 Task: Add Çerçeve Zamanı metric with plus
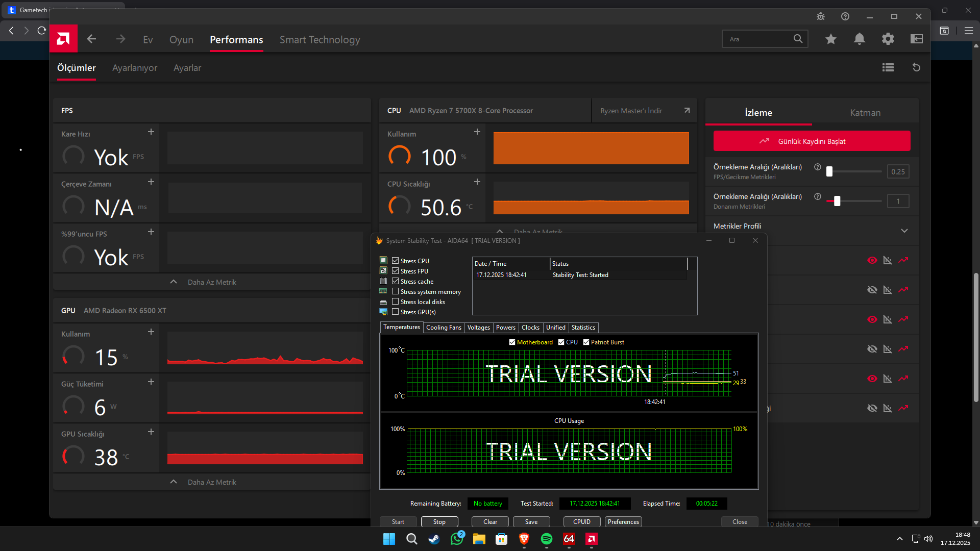151,182
